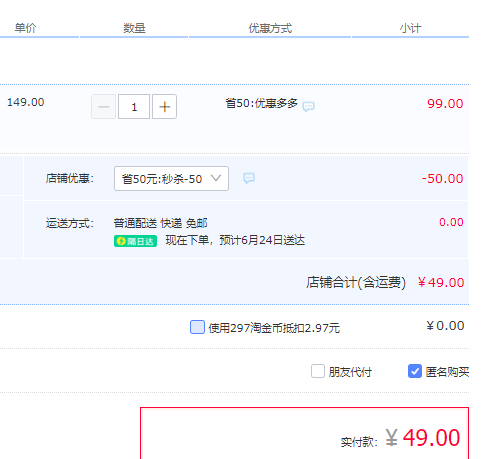Click the 省50:优惠多多 discount text
This screenshot has height=459, width=484.
tap(261, 103)
